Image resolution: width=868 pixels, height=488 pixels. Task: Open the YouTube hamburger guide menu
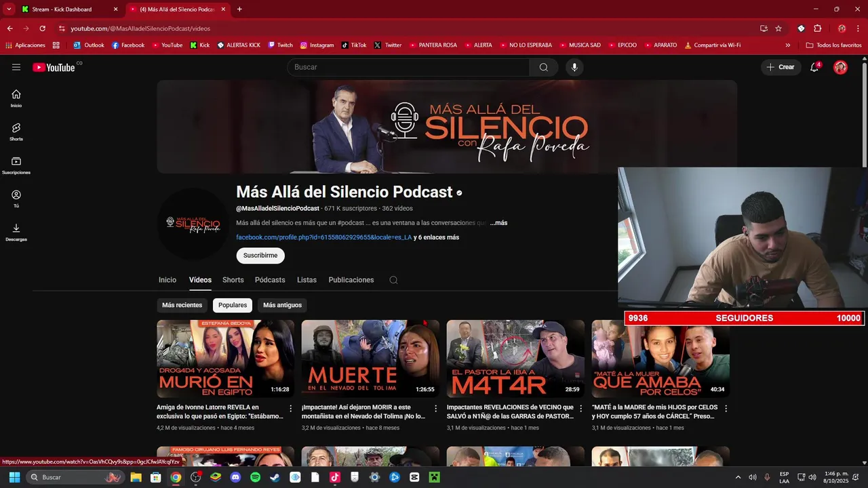16,67
